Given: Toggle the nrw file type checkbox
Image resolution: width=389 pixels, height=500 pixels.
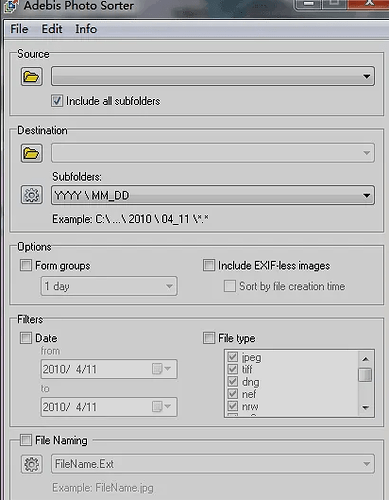Looking at the screenshot, I should coord(233,406).
